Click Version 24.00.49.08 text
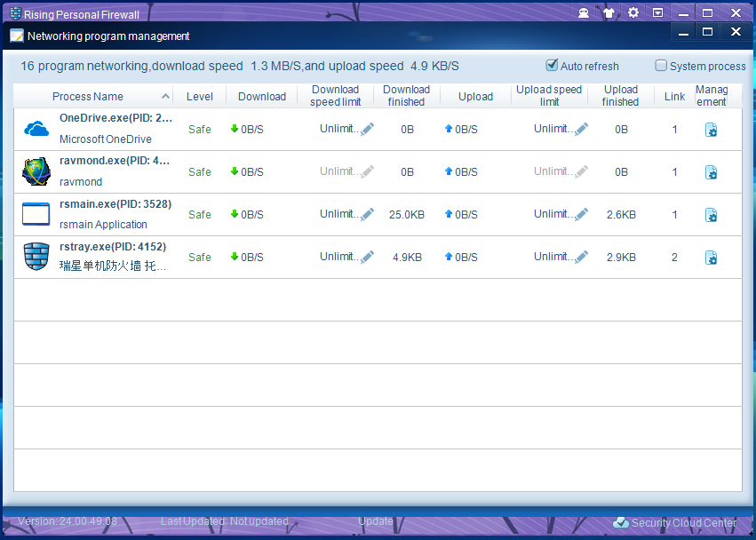 click(68, 521)
